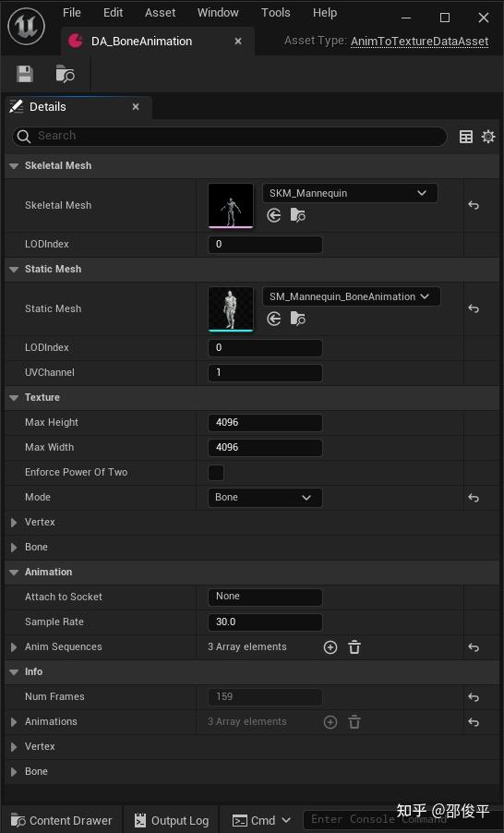This screenshot has width=504, height=833.
Task: Use selected asset for Static Mesh
Action: click(x=273, y=319)
